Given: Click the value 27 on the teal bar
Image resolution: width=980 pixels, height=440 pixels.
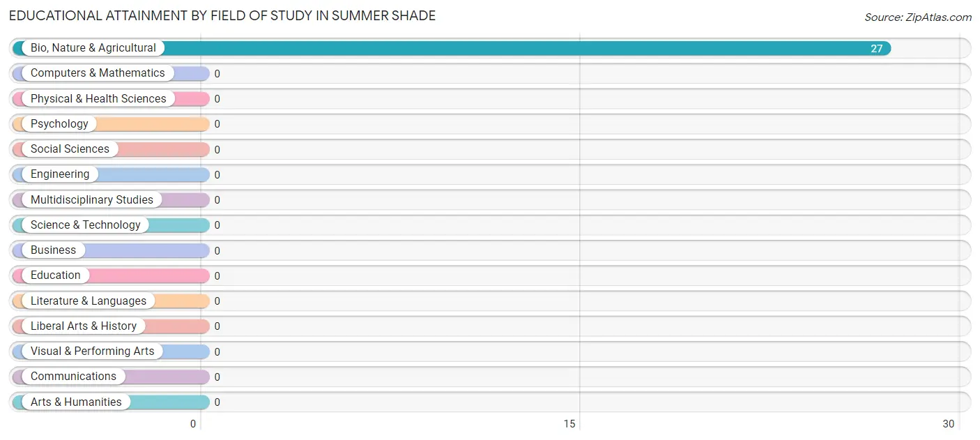Looking at the screenshot, I should click(x=877, y=49).
